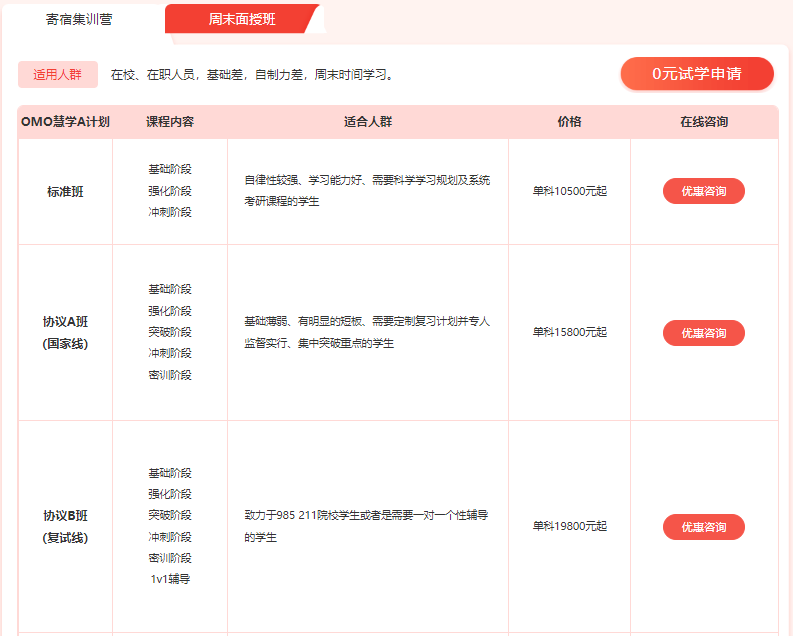This screenshot has width=793, height=636.
Task: Select the 协议A班 (国家线) row title
Action: [65, 333]
